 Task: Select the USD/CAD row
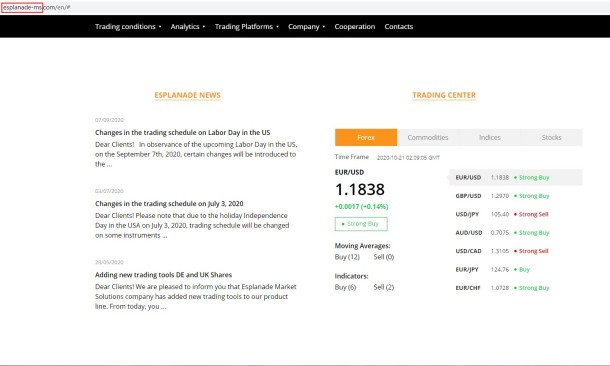[x=516, y=251]
